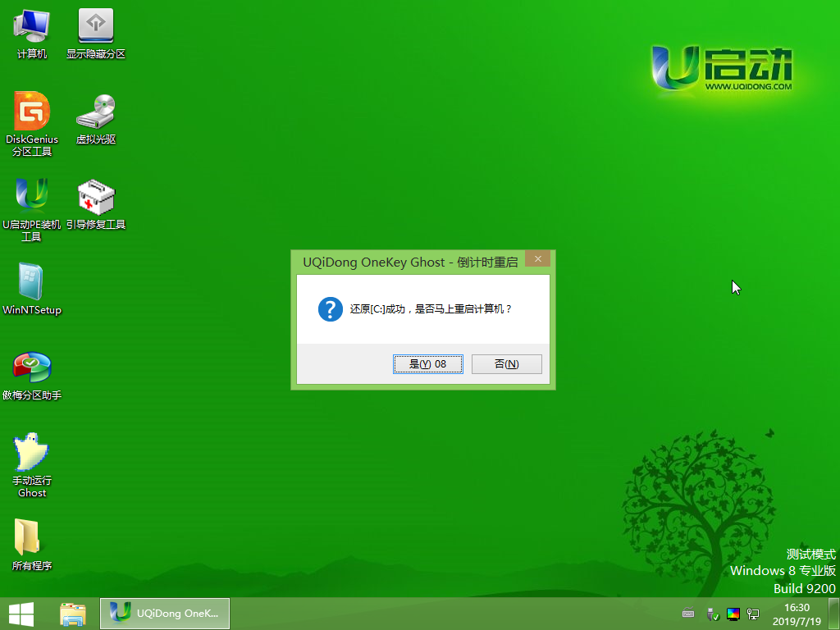840x630 pixels.
Task: Open the 所有程序 folder icon
Action: coord(32,545)
